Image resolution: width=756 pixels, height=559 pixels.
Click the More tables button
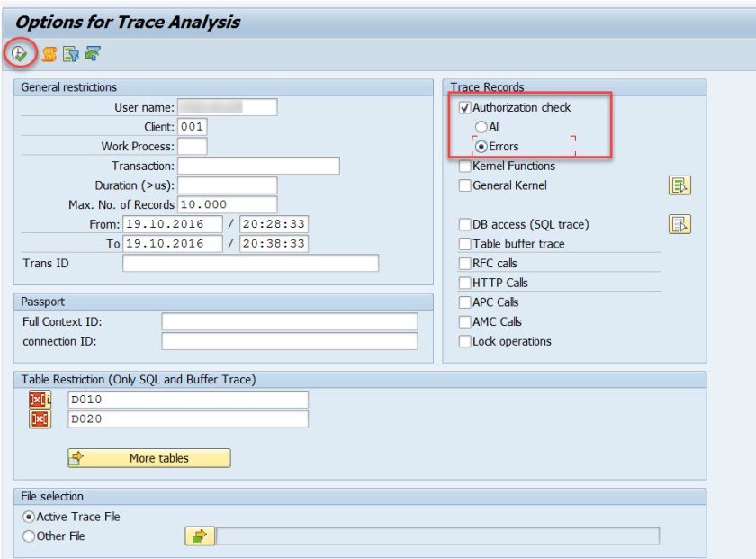pyautogui.click(x=149, y=458)
